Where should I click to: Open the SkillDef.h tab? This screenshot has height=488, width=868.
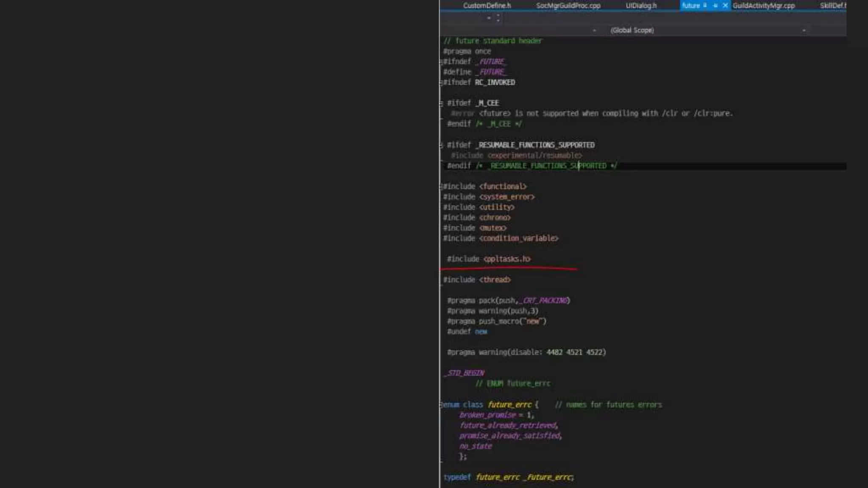click(x=832, y=6)
